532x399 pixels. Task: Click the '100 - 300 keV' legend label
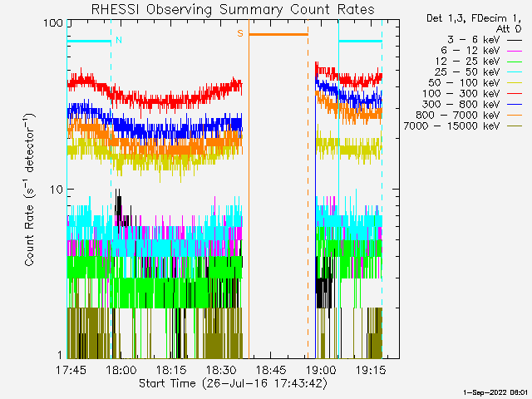(x=461, y=94)
